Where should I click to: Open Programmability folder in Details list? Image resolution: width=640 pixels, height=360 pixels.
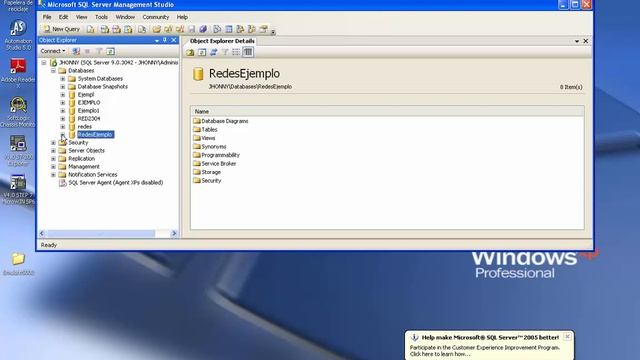pos(220,155)
